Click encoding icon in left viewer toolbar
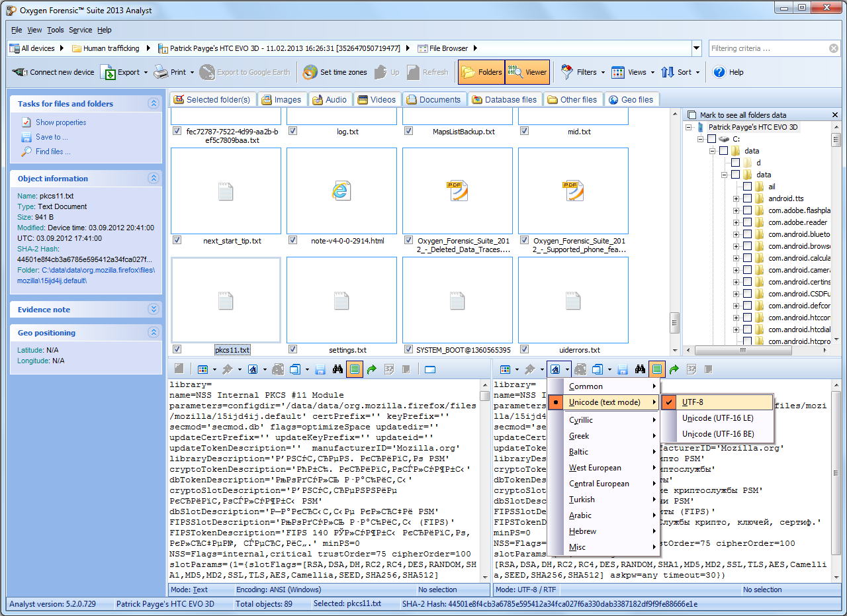 (x=253, y=369)
